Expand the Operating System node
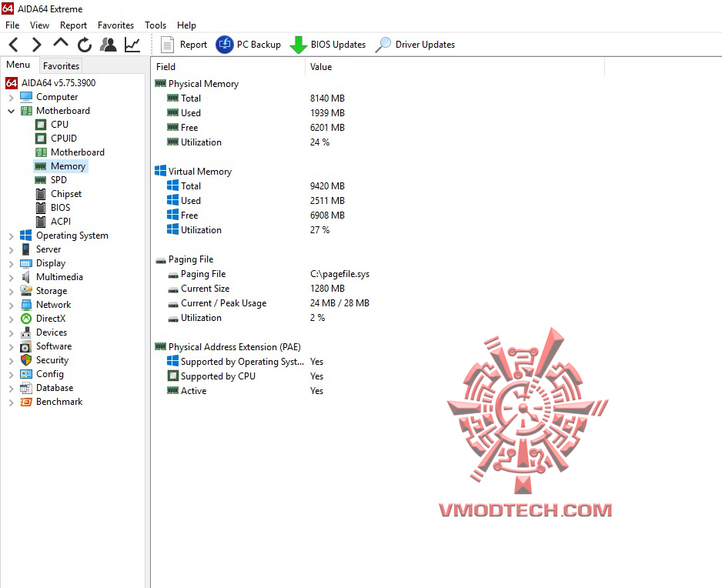Image resolution: width=722 pixels, height=588 pixels. click(x=11, y=236)
